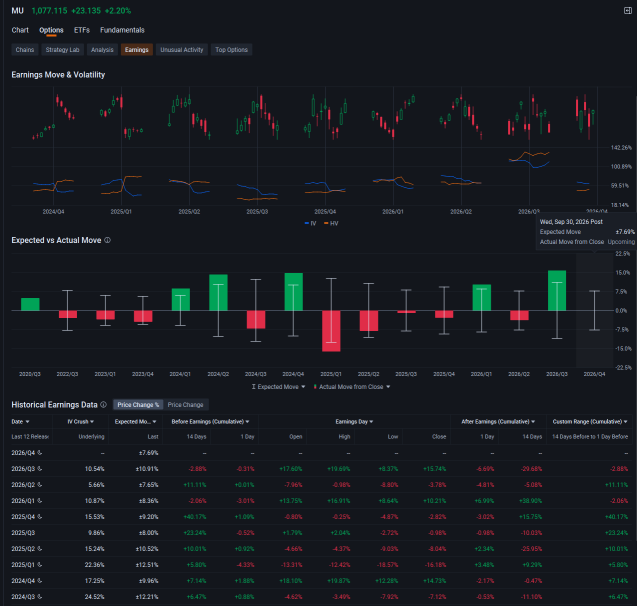Open the Strategy Lab sub-tab
The width and height of the screenshot is (637, 606).
(62, 50)
